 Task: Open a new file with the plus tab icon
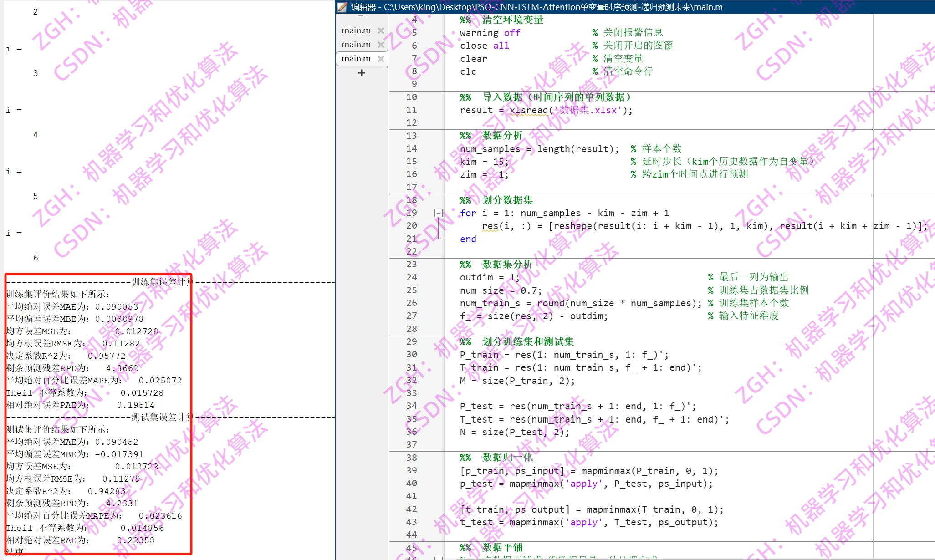(x=361, y=72)
